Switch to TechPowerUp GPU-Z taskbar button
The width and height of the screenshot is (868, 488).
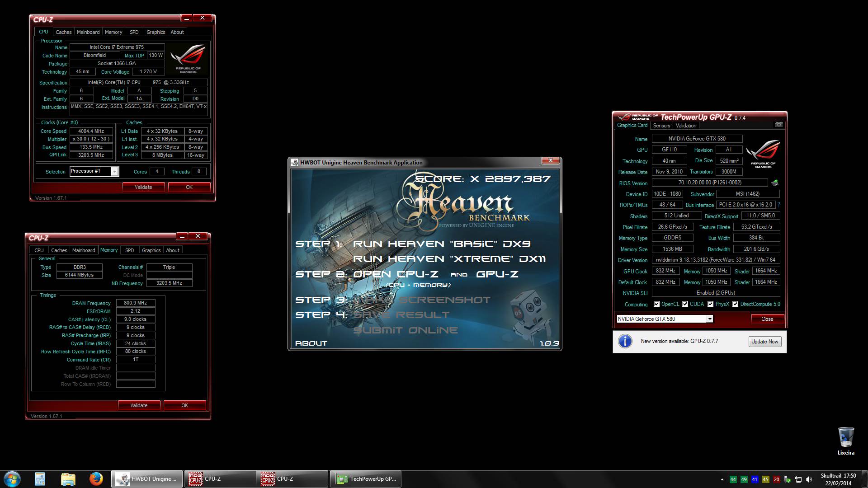[x=366, y=479]
